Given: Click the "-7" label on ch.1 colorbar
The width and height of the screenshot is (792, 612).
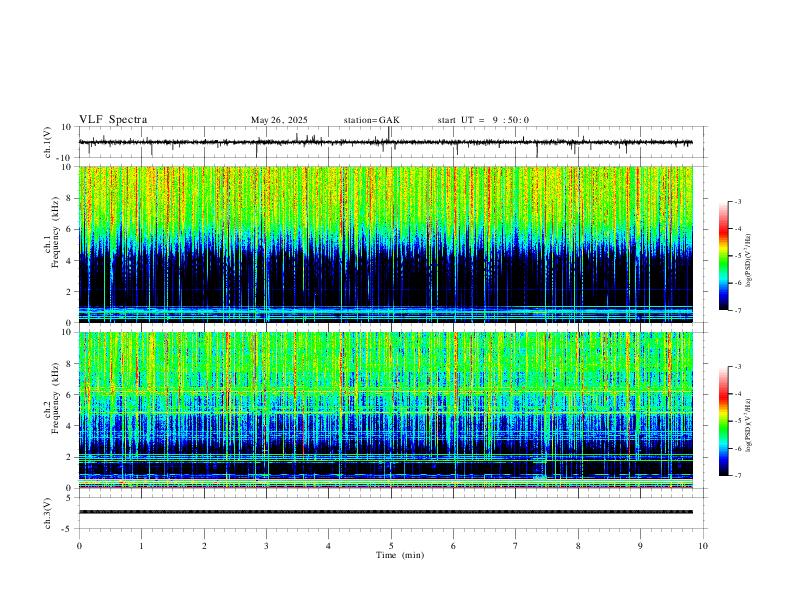Looking at the screenshot, I should pos(738,311).
